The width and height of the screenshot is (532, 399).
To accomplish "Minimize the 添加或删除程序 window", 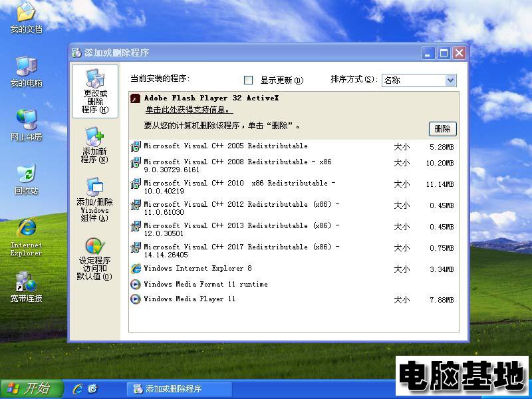I will click(x=428, y=53).
